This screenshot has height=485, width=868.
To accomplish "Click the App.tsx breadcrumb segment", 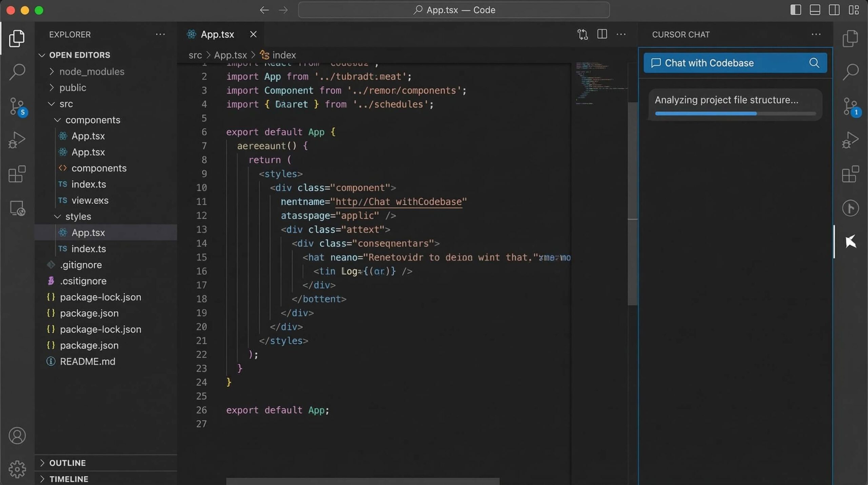I will [230, 55].
